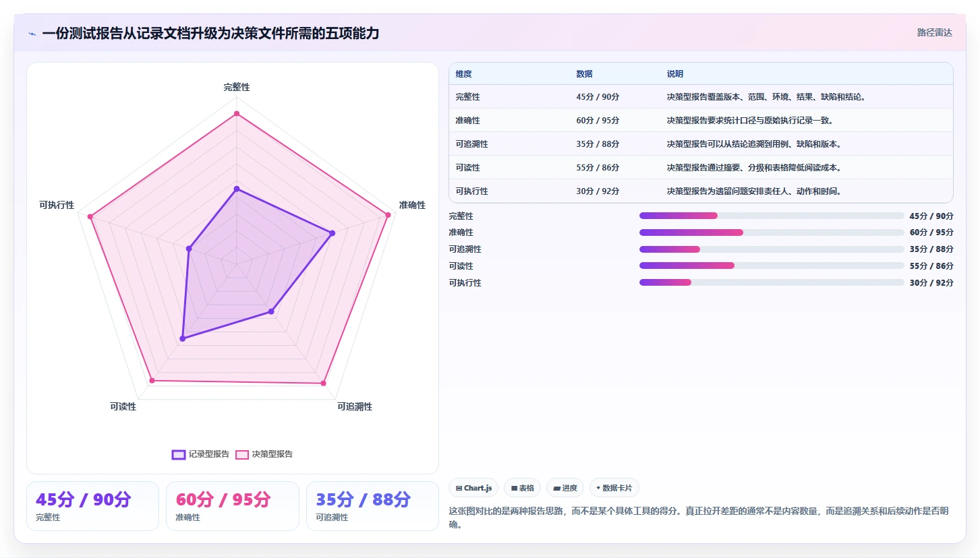Select the 可执行性 table row cell
This screenshot has height=558, width=980.
click(x=471, y=191)
